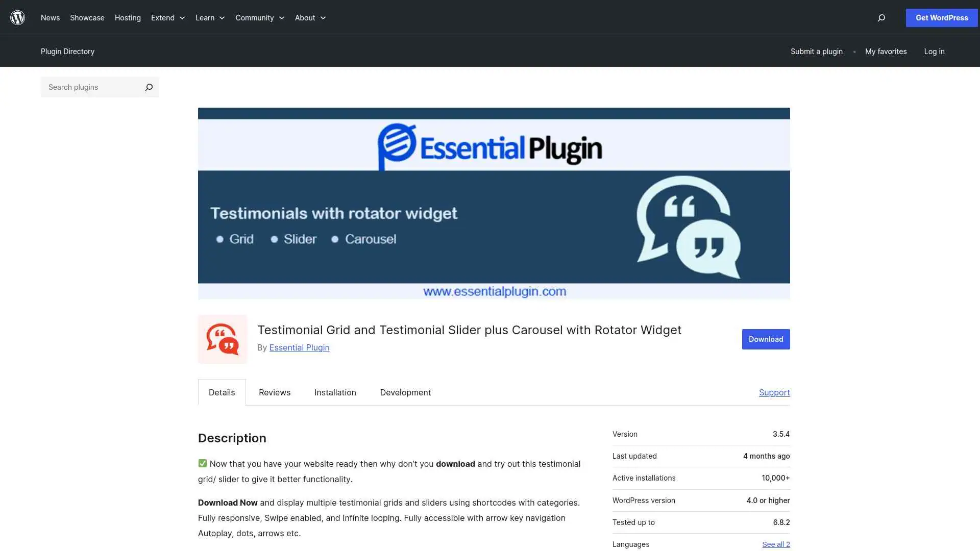The width and height of the screenshot is (980, 551).
Task: Open the header search magnifier
Action: coord(881,18)
